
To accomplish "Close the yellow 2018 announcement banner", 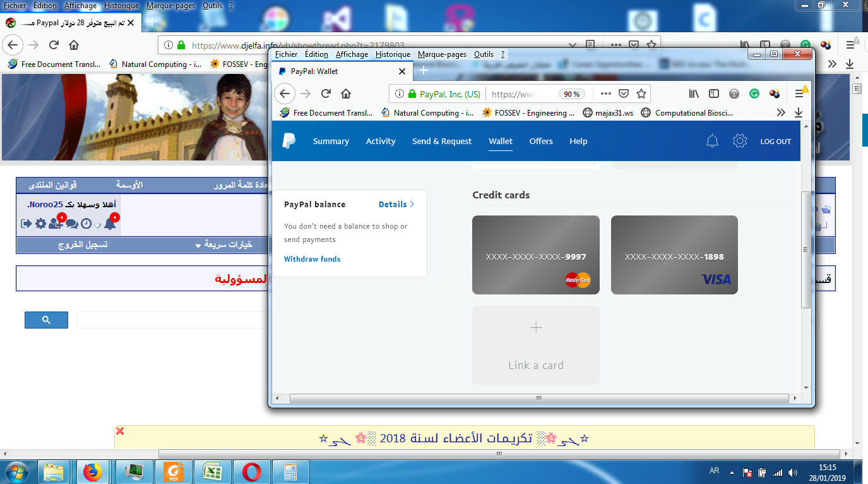I will click(120, 431).
